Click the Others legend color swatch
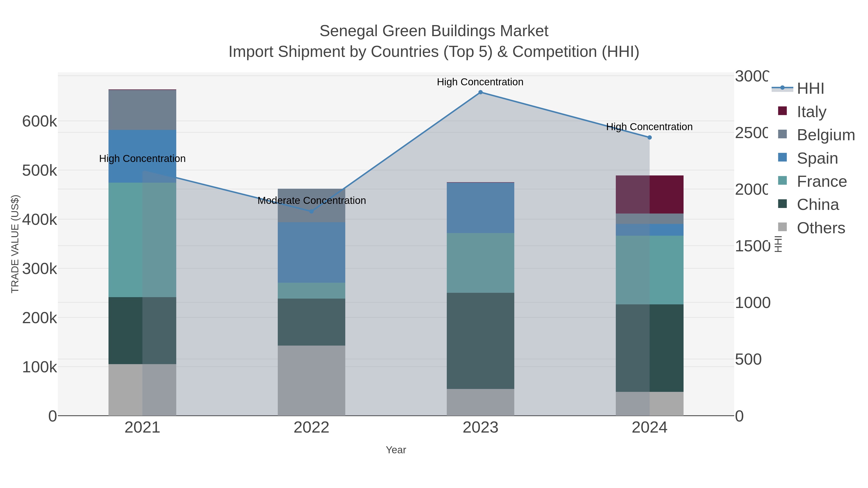Screen dimensions: 868x488 pyautogui.click(x=782, y=227)
